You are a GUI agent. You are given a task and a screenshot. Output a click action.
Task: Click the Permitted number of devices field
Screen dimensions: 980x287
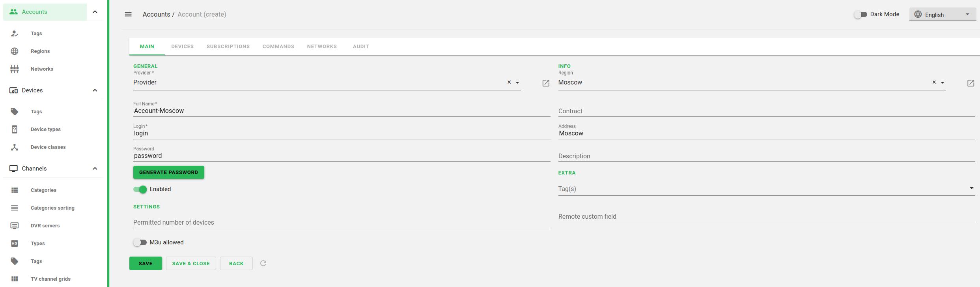tap(342, 223)
